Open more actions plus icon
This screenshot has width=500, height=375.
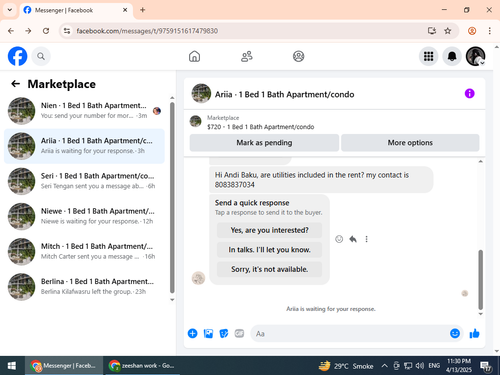pos(192,333)
